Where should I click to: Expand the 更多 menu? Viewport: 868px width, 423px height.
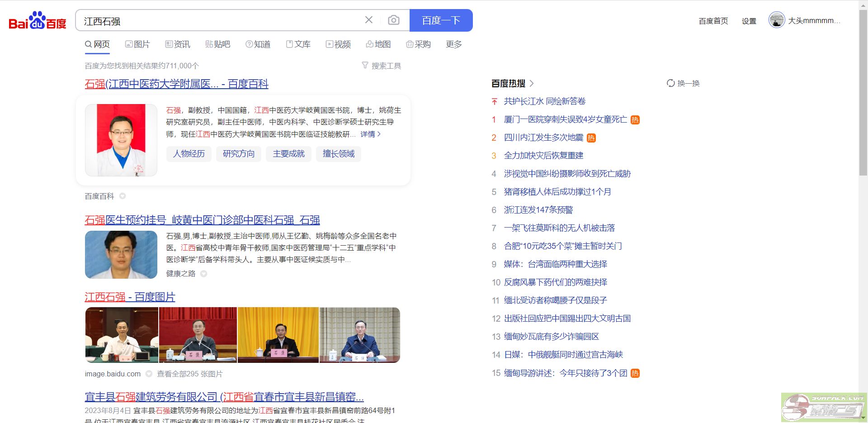[x=454, y=44]
